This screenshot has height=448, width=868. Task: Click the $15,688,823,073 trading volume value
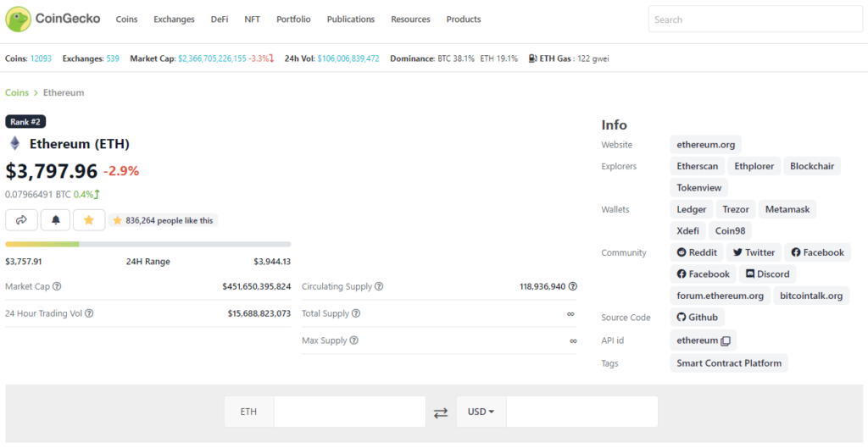pos(259,313)
